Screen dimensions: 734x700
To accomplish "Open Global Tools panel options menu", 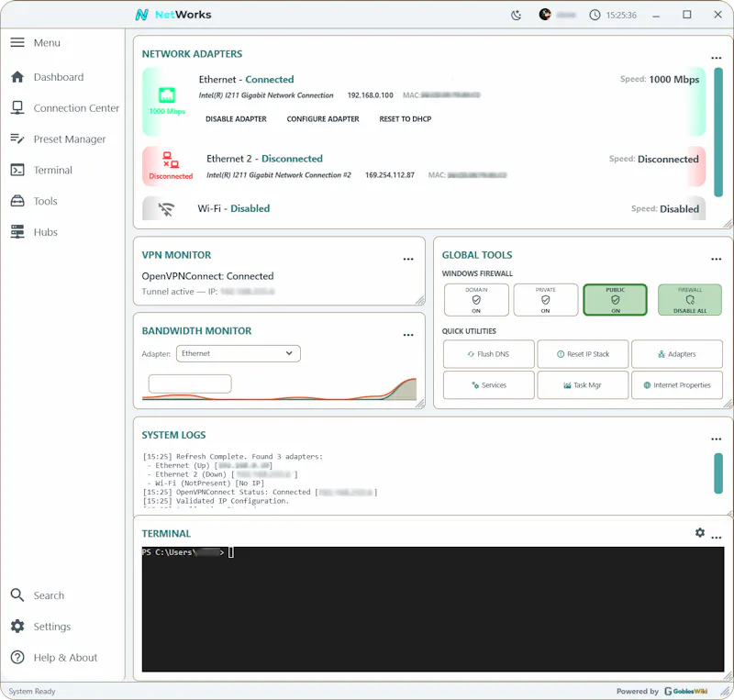I will pyautogui.click(x=716, y=259).
